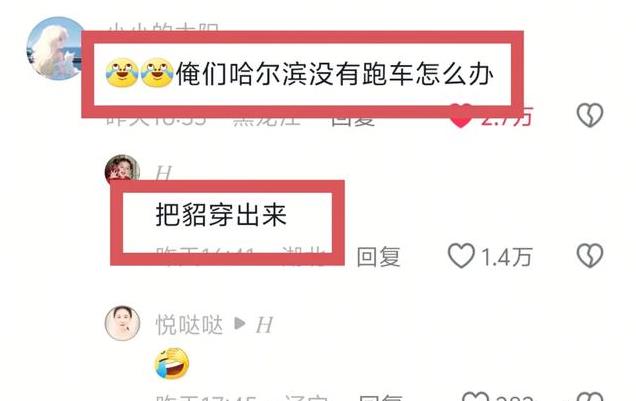
Task: Tap the broken heart beside 1.4万
Action: pyautogui.click(x=590, y=255)
